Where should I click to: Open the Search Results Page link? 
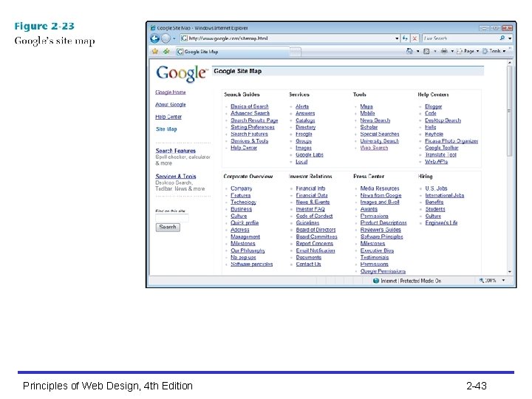coord(254,120)
